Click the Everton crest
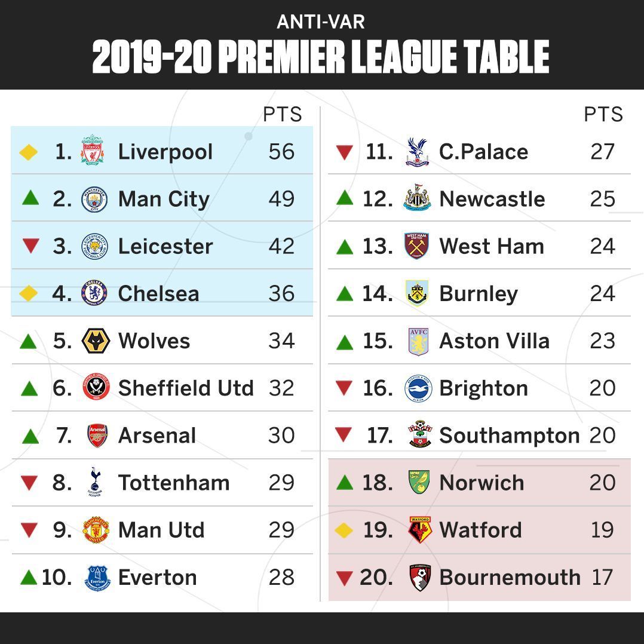Viewport: 644px width, 644px height. coord(97,578)
